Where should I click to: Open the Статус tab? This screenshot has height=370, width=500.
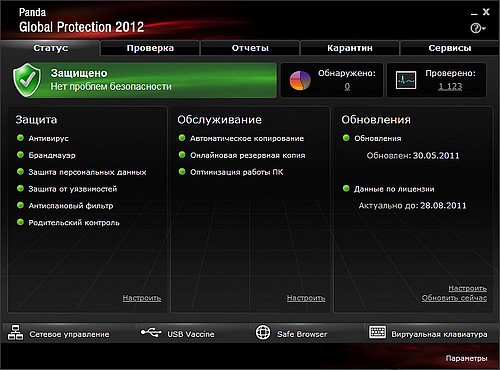pyautogui.click(x=50, y=48)
